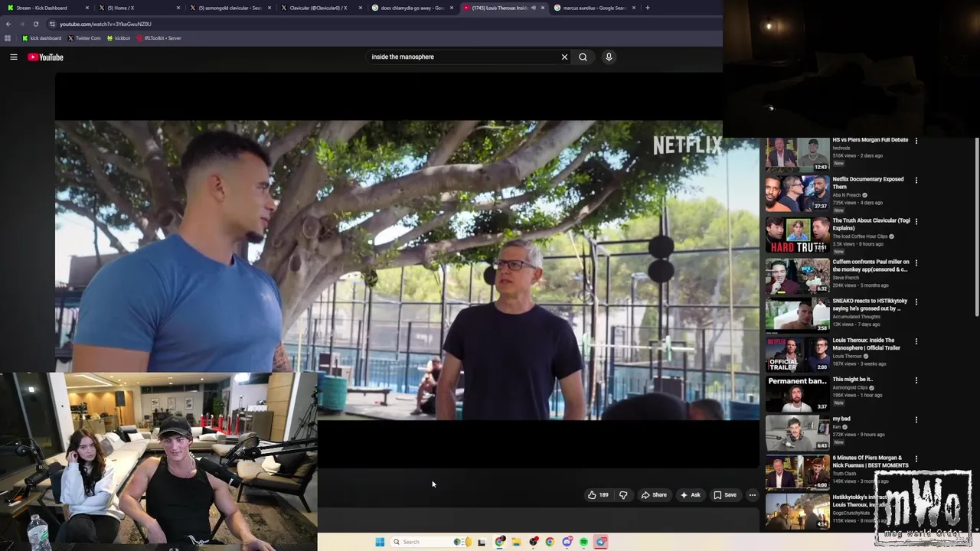Open the Chrome apps grid shortcut
The width and height of the screenshot is (980, 551).
(x=8, y=38)
